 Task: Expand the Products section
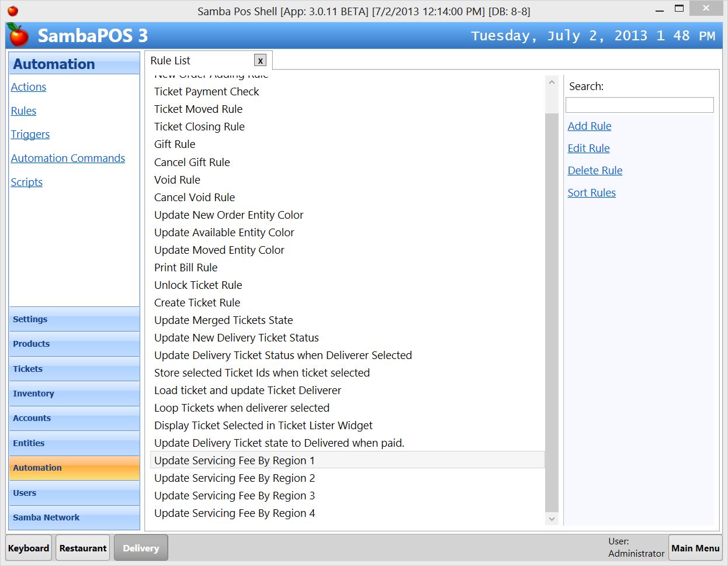(x=74, y=344)
